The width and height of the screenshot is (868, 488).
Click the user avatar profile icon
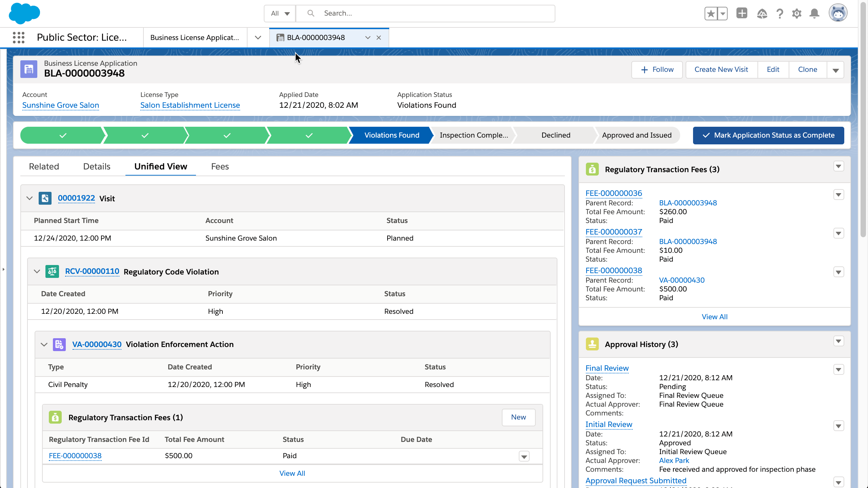point(838,14)
